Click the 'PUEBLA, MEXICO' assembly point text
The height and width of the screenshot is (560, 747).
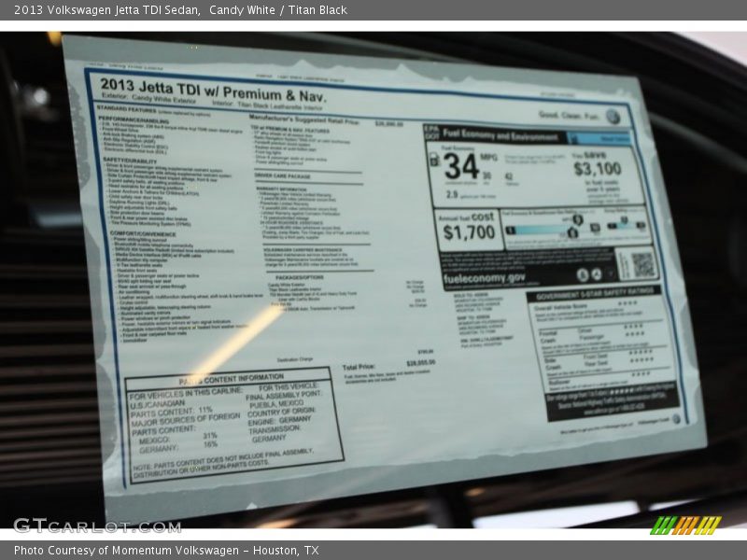coord(276,404)
